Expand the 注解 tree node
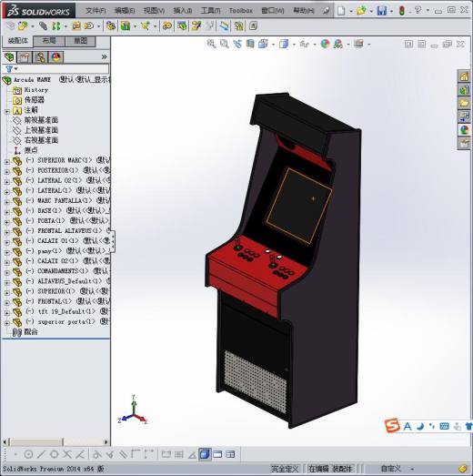 tap(6, 111)
